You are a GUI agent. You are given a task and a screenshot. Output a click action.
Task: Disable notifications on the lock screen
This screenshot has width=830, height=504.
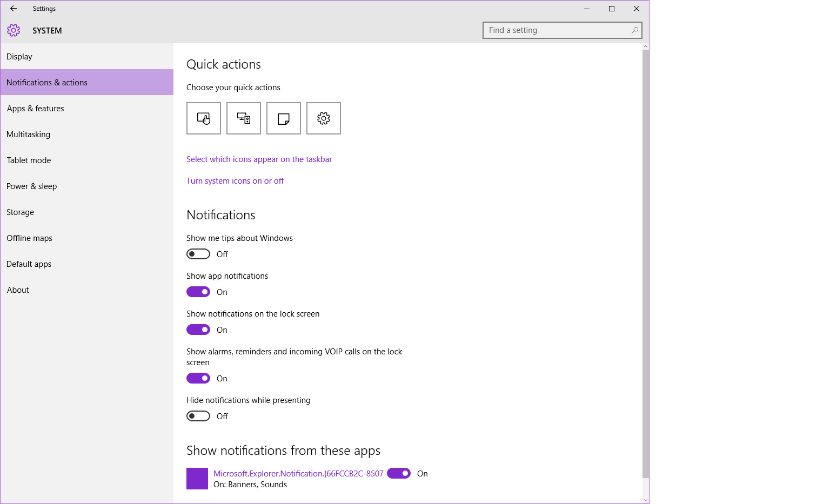pyautogui.click(x=198, y=330)
